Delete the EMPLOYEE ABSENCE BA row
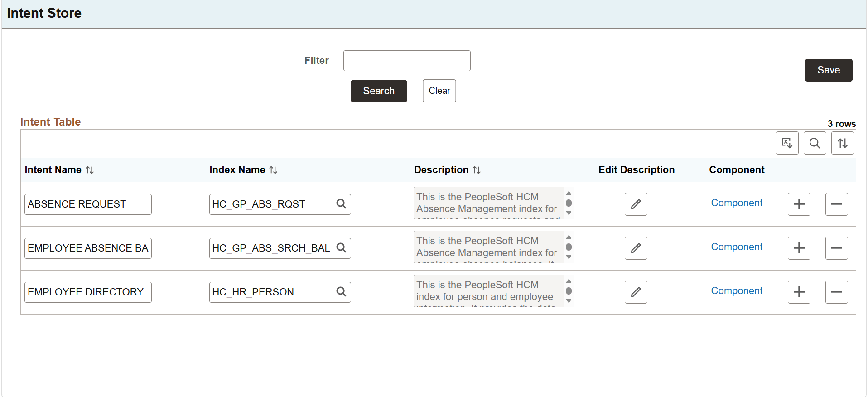Viewport: 868px width, 397px height. (836, 248)
